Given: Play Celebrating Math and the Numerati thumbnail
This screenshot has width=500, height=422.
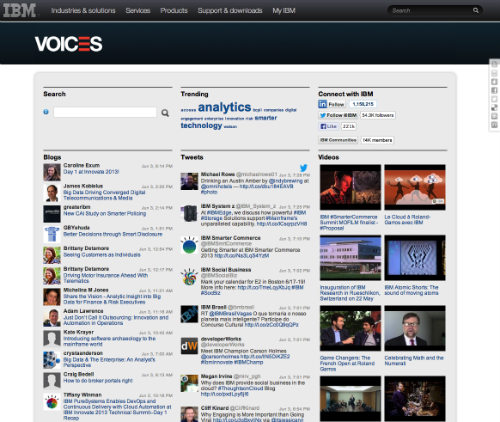Looking at the screenshot, I should [415, 328].
